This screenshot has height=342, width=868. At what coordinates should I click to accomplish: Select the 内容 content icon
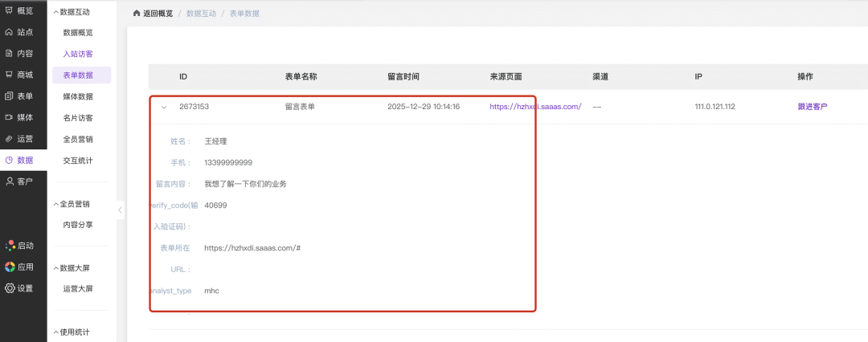coord(10,54)
